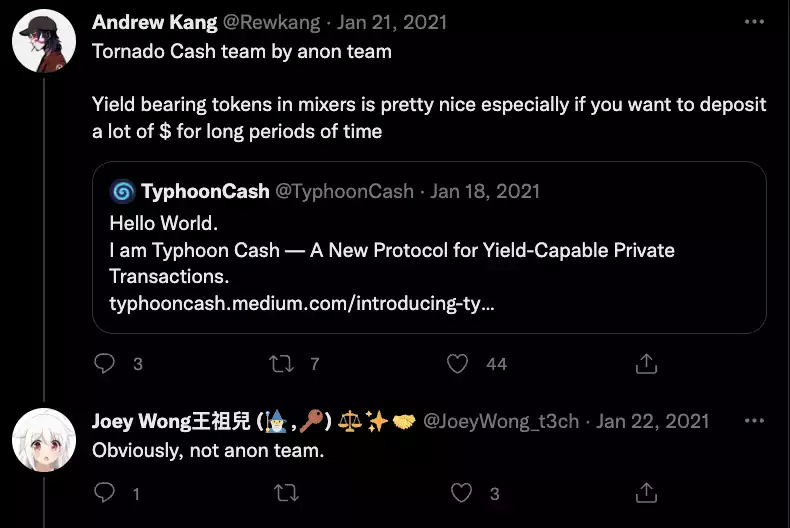Open more options on Andrew Kang's tweet
The height and width of the screenshot is (528, 790).
[754, 22]
